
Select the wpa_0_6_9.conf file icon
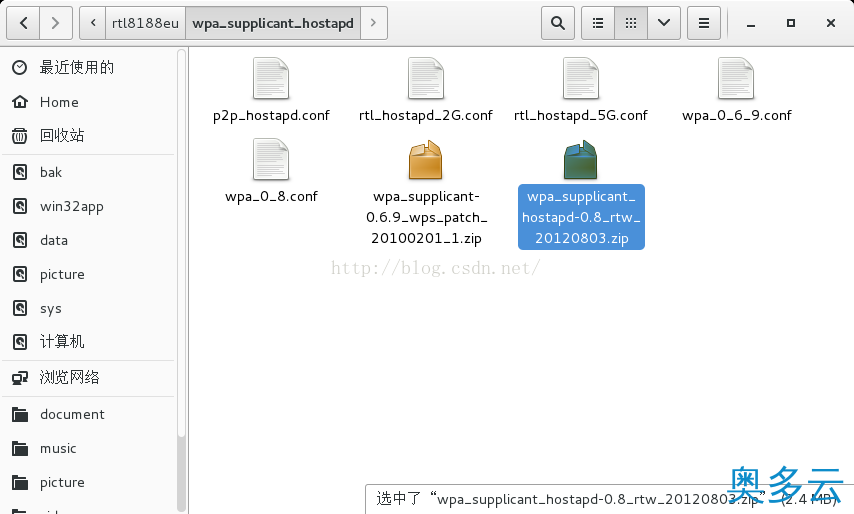(x=736, y=78)
